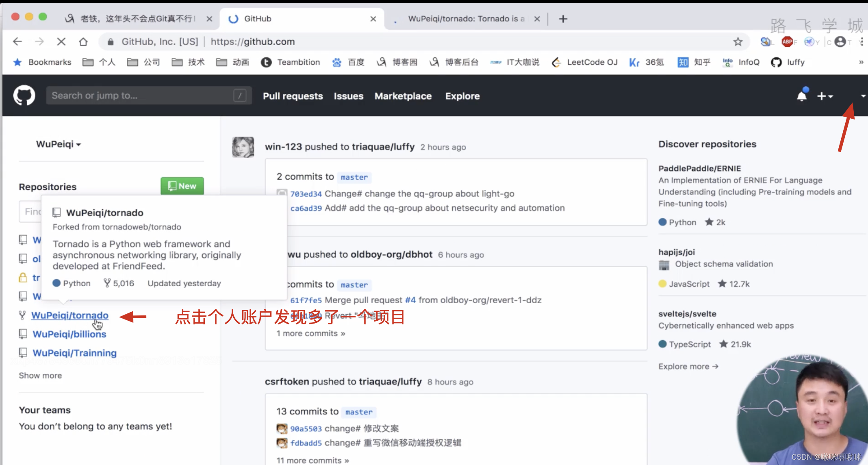Bookmark this page with the star

[x=738, y=41]
